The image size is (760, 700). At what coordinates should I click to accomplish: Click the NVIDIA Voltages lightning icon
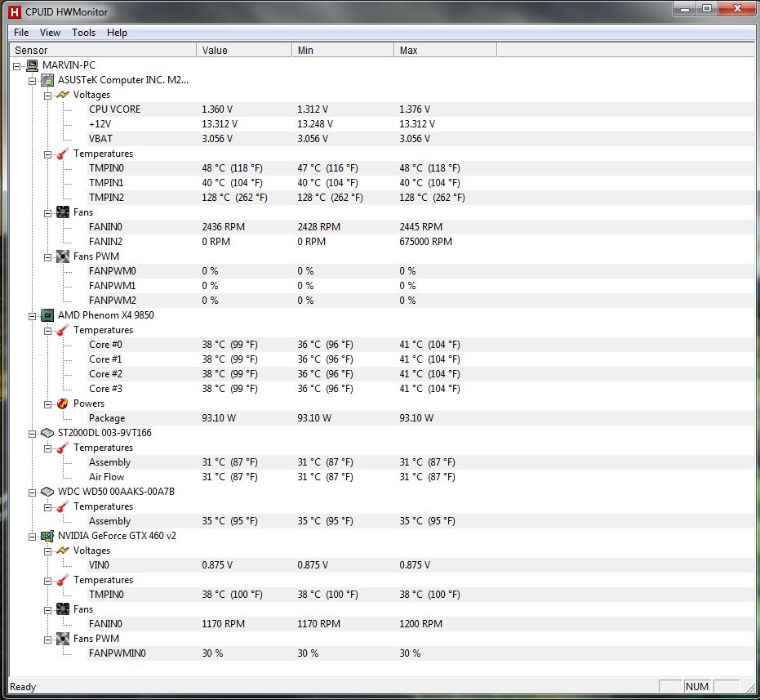pos(63,551)
